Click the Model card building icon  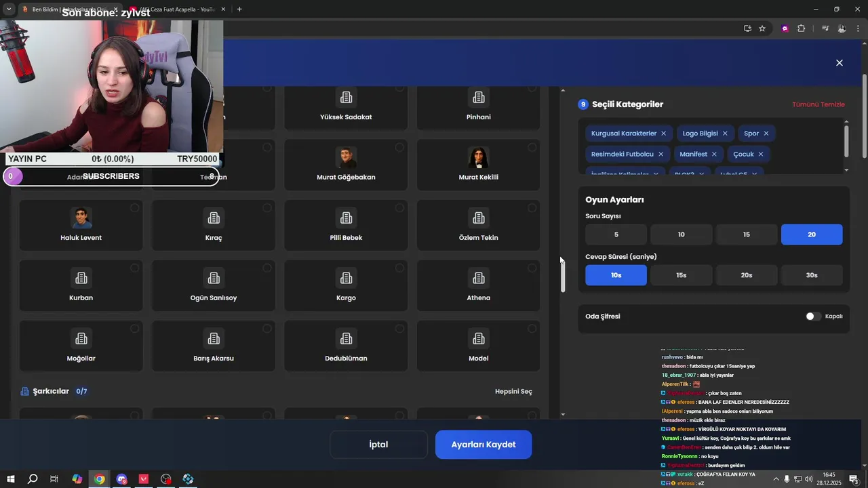479,339
